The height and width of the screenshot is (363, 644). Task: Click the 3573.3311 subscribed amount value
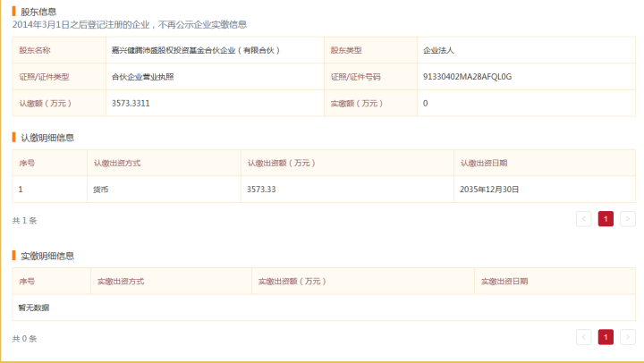tap(131, 104)
